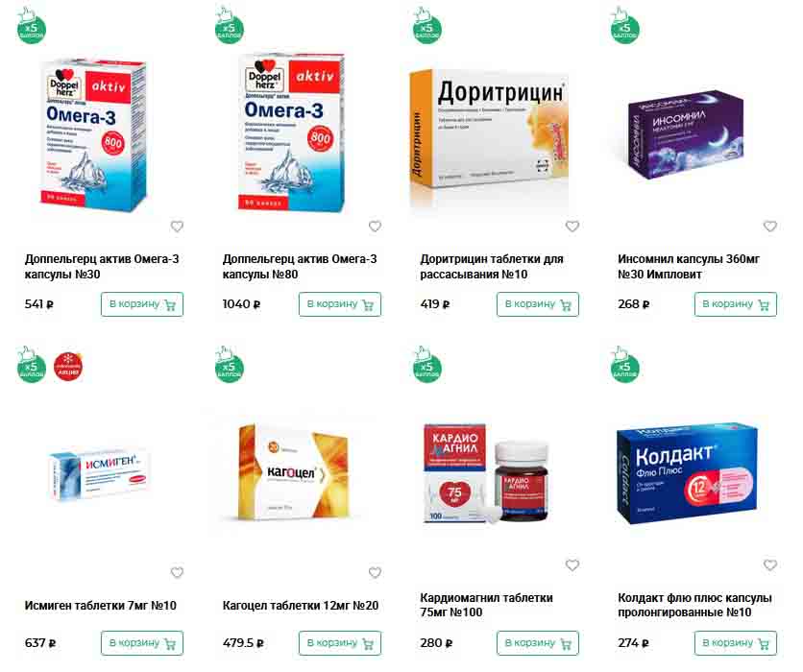Add Доппельгерц Омега-3 №30 to cart
The width and height of the screenshot is (803, 672).
pos(142,304)
